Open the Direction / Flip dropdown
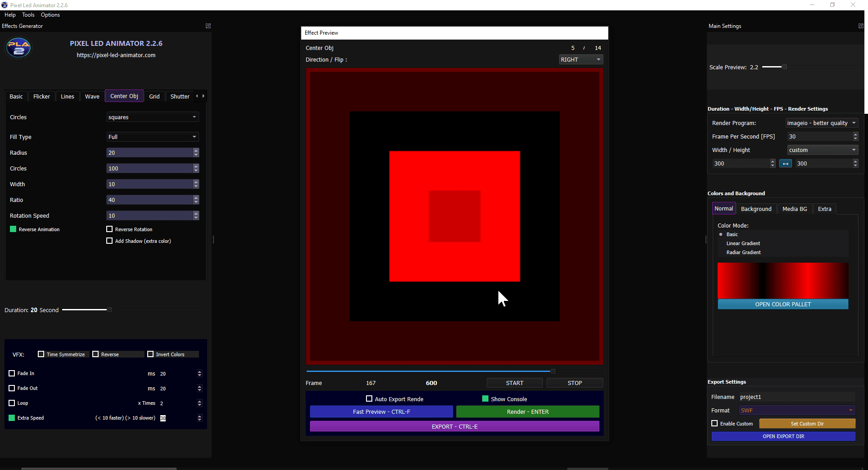This screenshot has width=868, height=470. pos(580,59)
